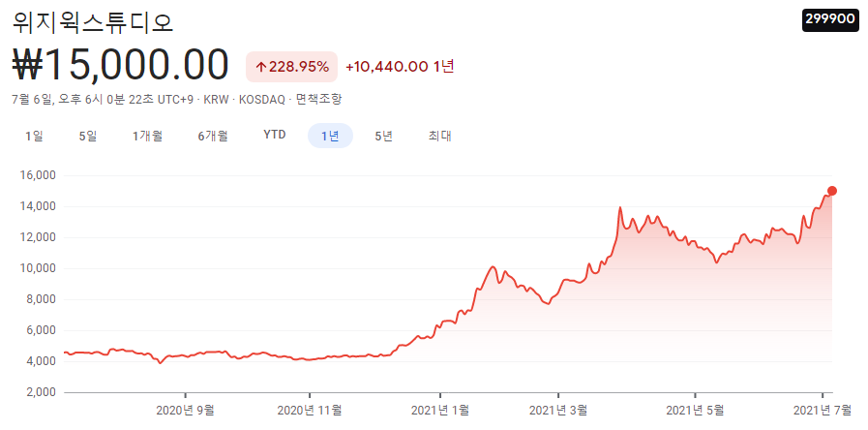
Task: Select the 1일 time range tab
Action: coord(34,136)
